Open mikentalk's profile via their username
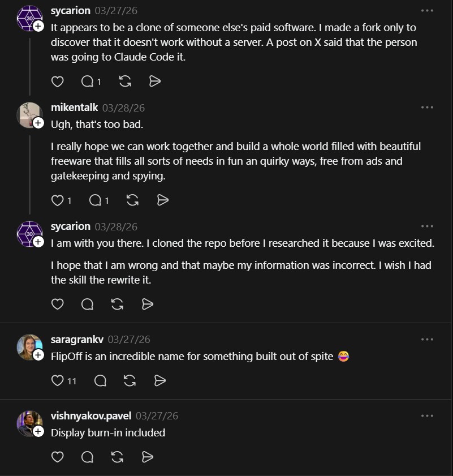Viewport: 453px width, 476px height. [75, 107]
